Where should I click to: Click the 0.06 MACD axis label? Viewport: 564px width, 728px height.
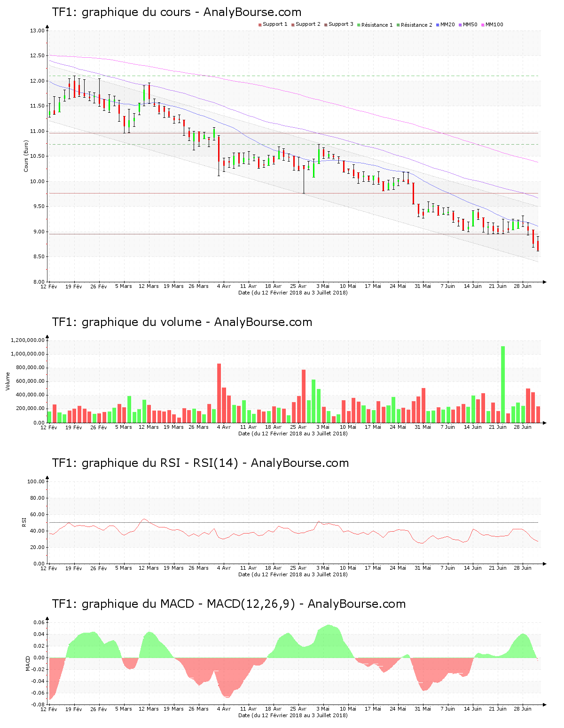39,623
